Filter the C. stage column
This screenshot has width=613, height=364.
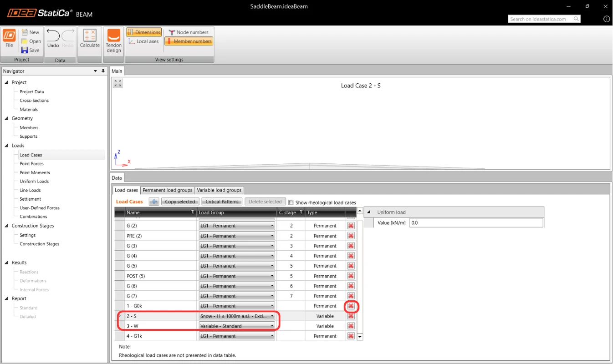(301, 212)
